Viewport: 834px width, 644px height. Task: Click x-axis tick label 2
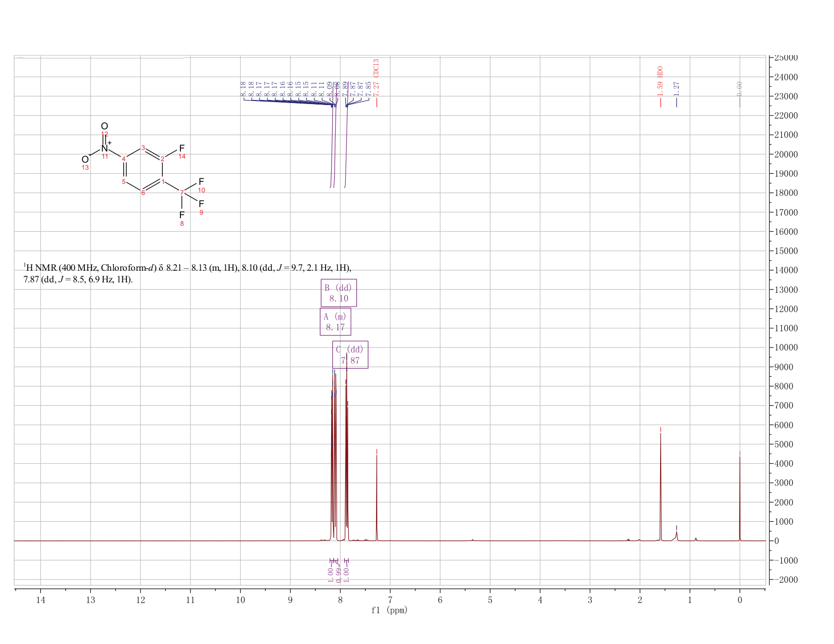[640, 600]
